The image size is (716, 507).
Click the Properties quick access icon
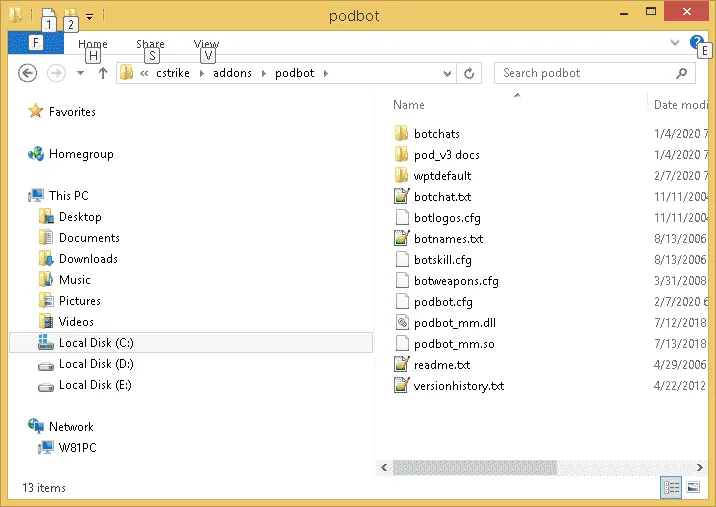point(48,15)
